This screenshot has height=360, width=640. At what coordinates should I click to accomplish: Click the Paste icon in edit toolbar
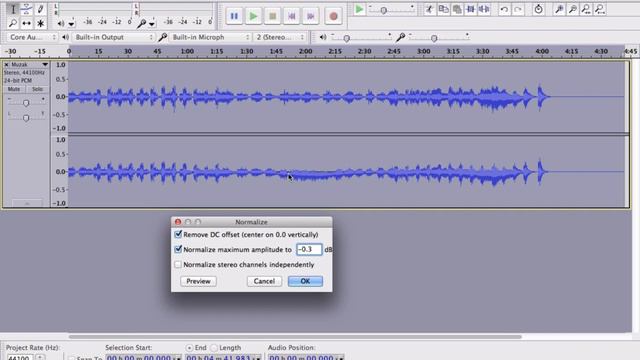tap(457, 9)
